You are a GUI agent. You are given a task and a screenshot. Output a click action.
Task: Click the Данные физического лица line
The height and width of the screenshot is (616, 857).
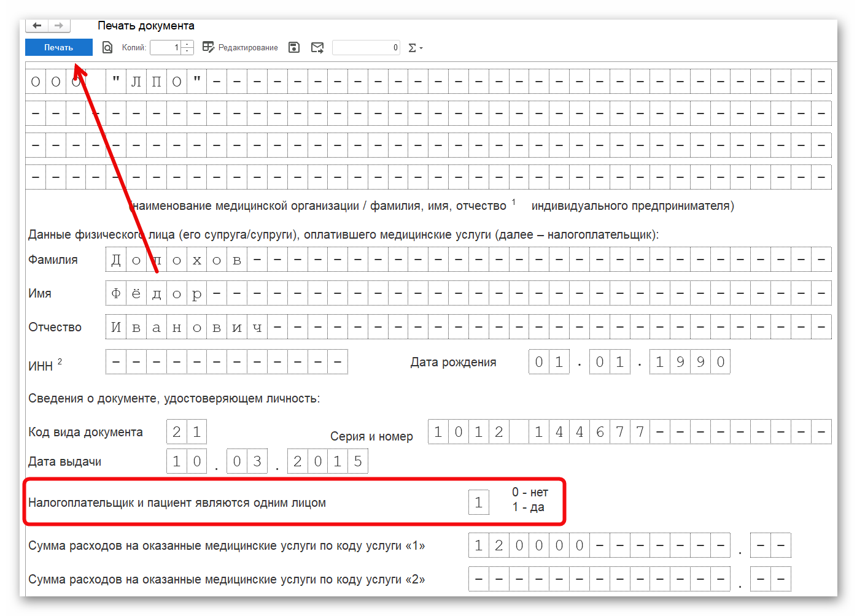coord(343,234)
